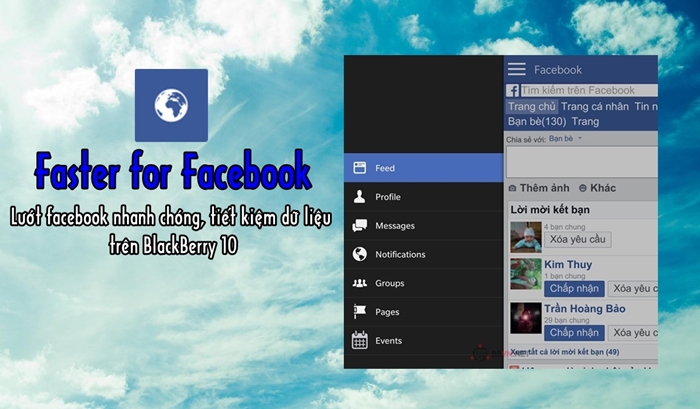Click the Feed icon in sidebar
The image size is (700, 409).
click(360, 168)
